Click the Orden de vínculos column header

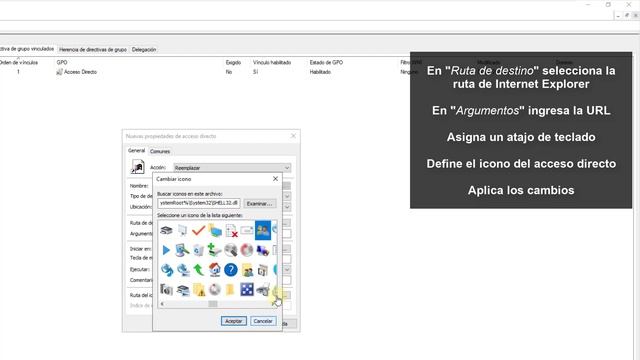[19, 62]
